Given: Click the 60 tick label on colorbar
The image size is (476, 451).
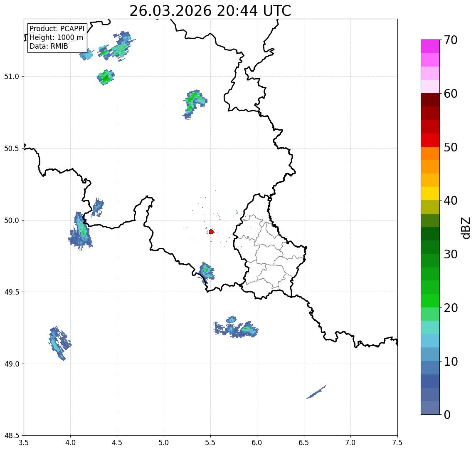Looking at the screenshot, I should [451, 94].
